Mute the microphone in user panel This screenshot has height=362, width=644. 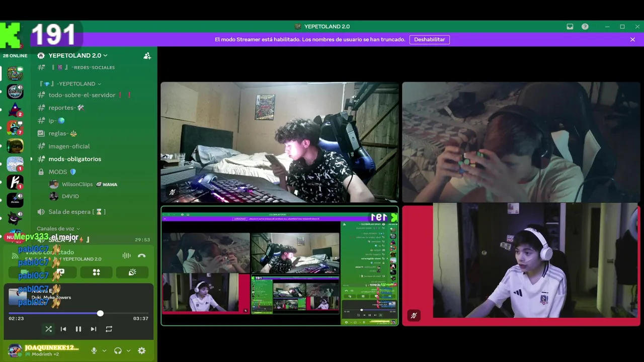click(x=94, y=350)
